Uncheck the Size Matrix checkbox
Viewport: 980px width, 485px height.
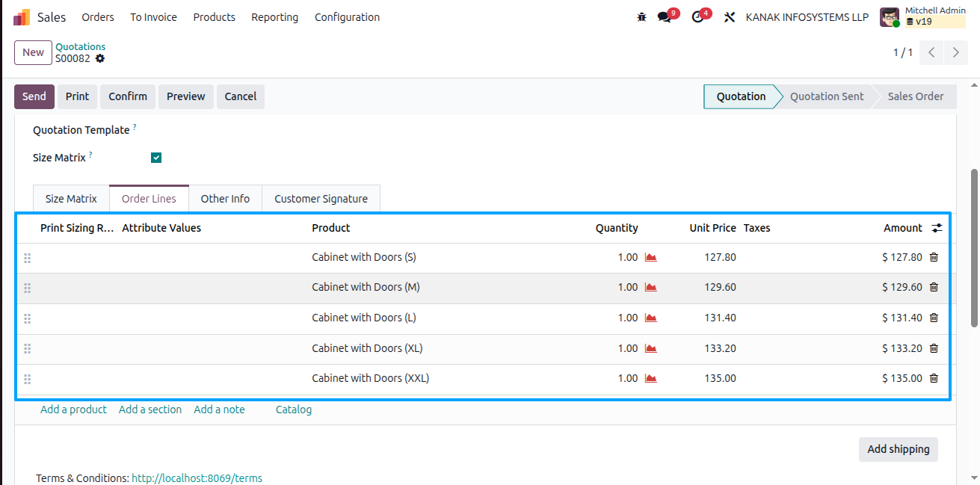tap(156, 158)
